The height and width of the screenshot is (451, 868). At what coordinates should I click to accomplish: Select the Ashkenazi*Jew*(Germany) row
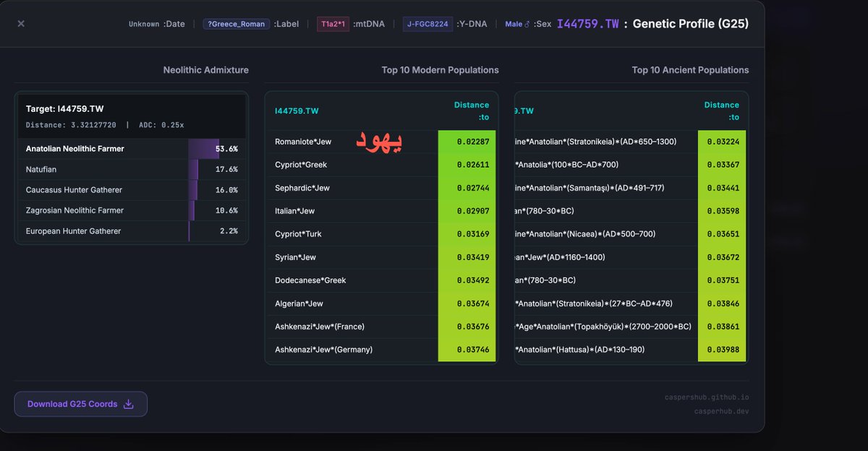(x=381, y=350)
